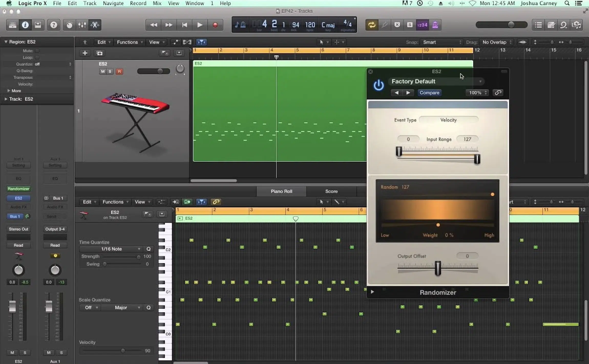Click the Randomizer MIDI FX slot
The image size is (589, 364).
[18, 189]
